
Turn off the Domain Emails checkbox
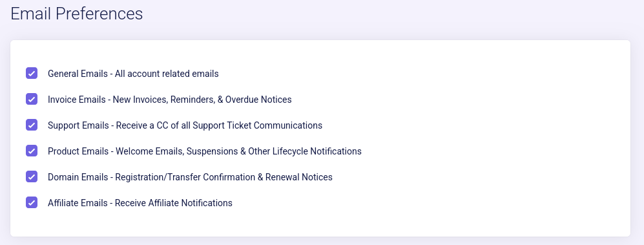click(x=32, y=176)
